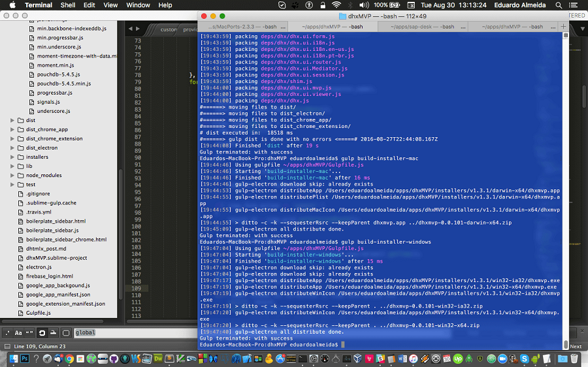Expand the installers folder
The width and height of the screenshot is (588, 367).
[12, 157]
